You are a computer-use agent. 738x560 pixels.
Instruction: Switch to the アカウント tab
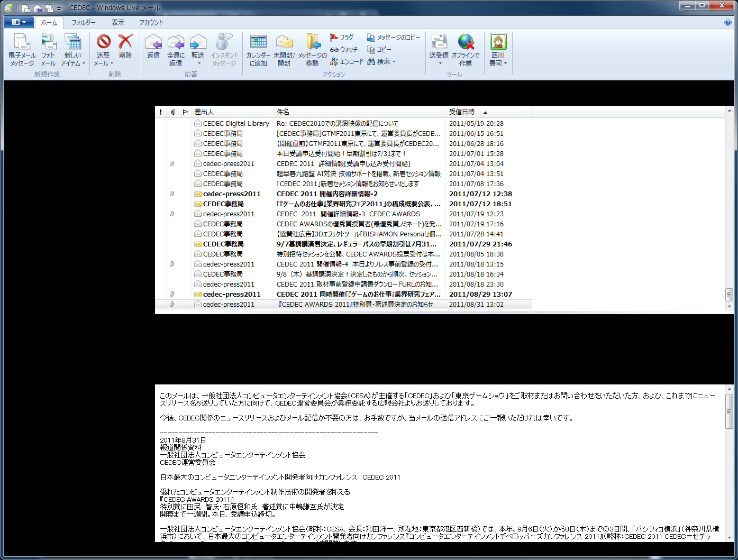[151, 22]
